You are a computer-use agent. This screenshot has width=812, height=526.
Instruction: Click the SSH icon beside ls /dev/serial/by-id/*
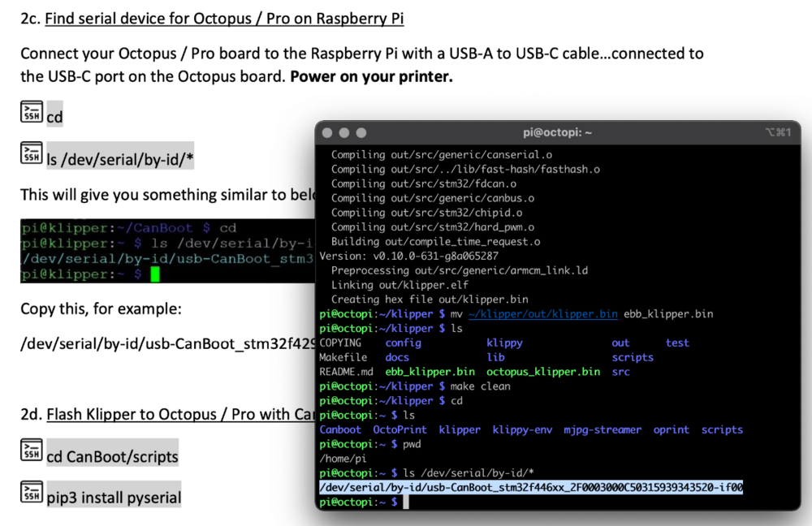coord(32,153)
